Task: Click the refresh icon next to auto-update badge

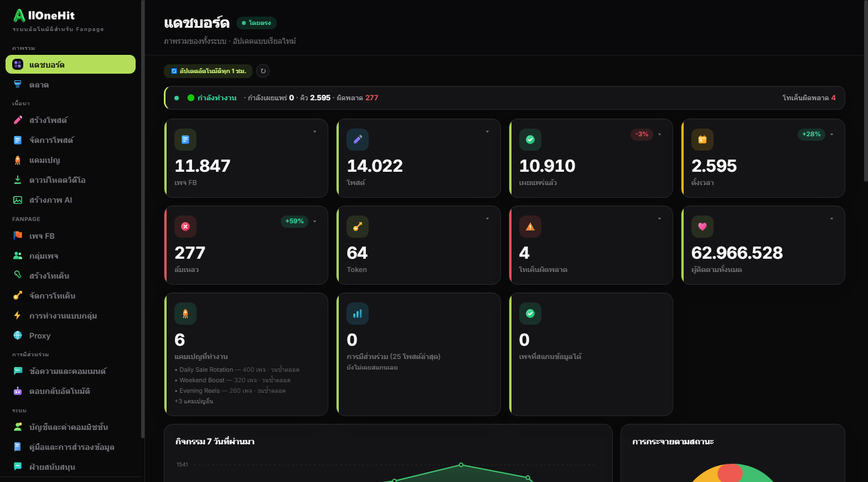Action: (263, 71)
